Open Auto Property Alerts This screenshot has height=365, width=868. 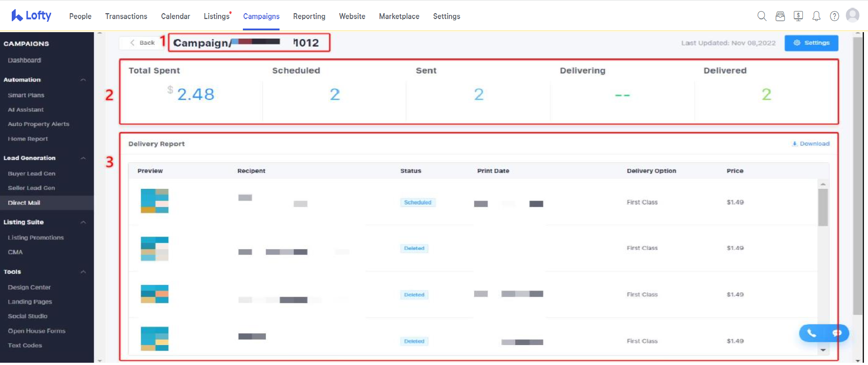[x=38, y=124]
